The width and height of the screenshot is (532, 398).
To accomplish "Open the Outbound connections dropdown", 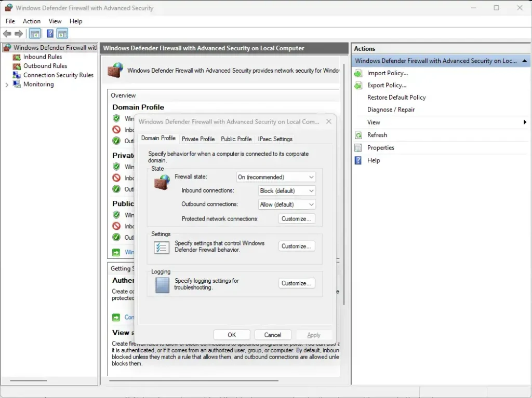I will pos(287,204).
